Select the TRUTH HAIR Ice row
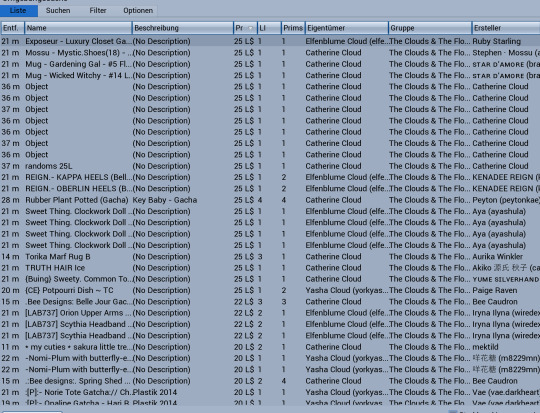The height and width of the screenshot is (413, 540). tap(270, 268)
